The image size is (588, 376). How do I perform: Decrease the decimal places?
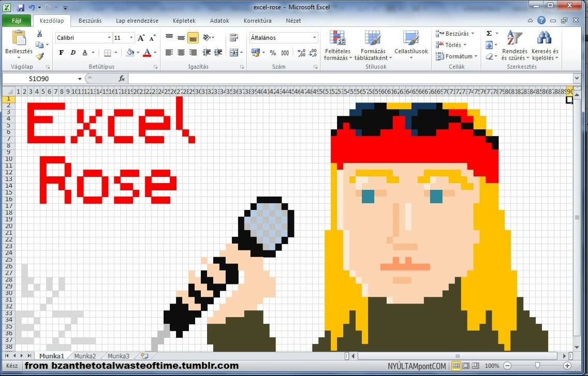pyautogui.click(x=313, y=53)
